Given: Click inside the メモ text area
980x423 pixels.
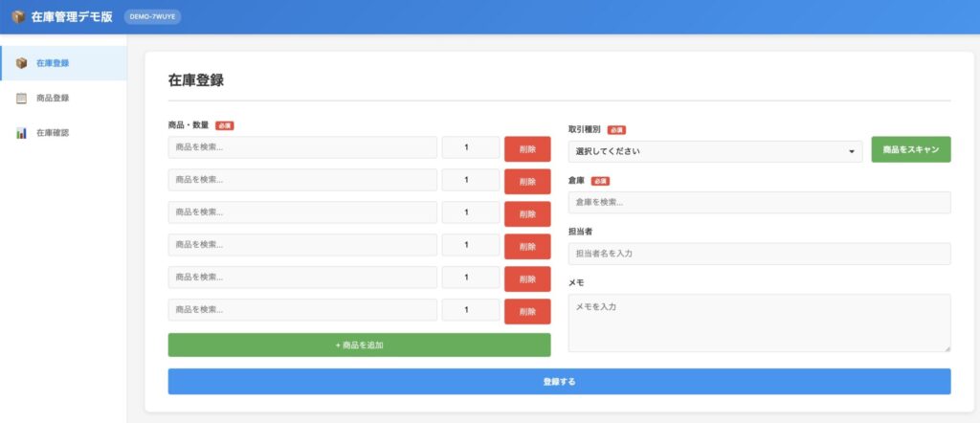Looking at the screenshot, I should 759,323.
